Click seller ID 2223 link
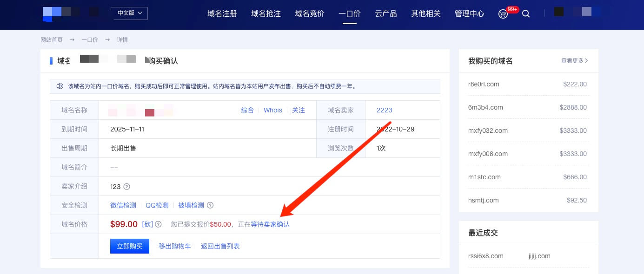This screenshot has width=644, height=274. tap(385, 110)
